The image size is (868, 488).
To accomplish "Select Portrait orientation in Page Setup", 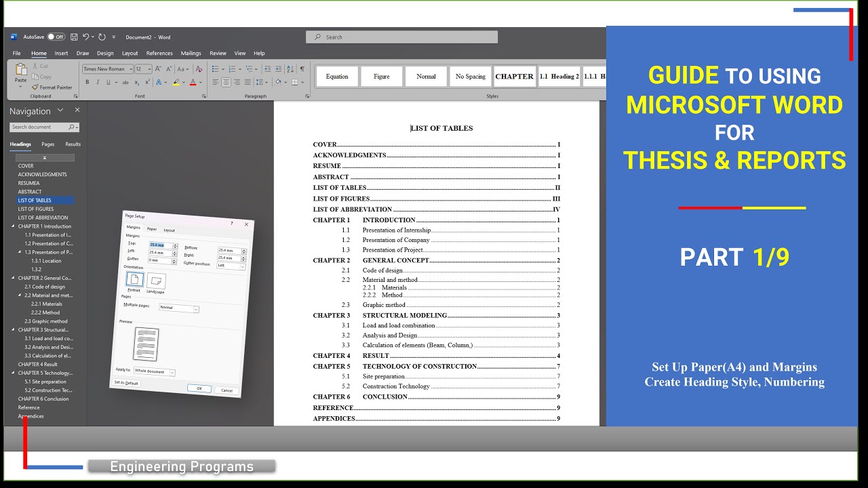I will pos(134,279).
